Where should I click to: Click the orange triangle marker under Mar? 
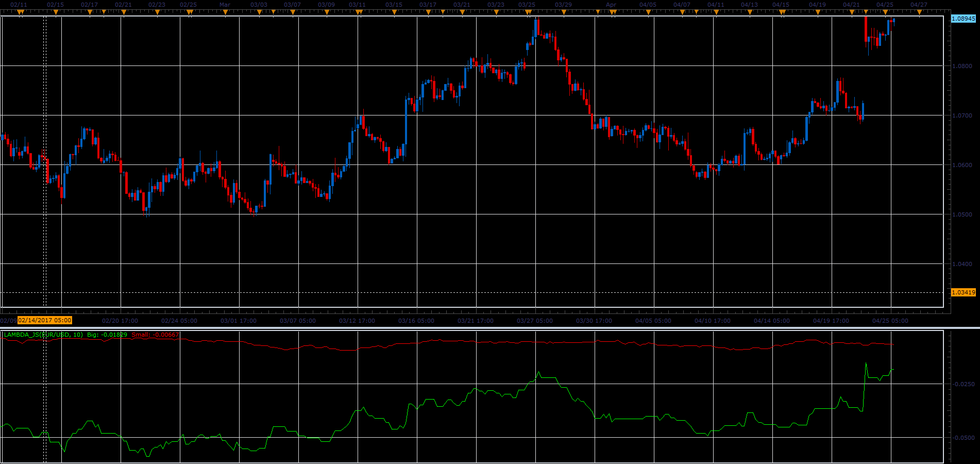point(224,12)
